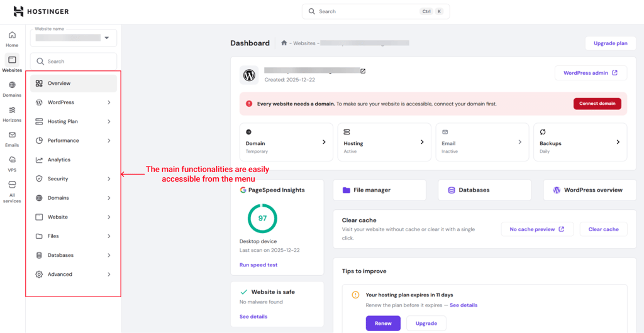Screen dimensions: 644x333
Task: Select Overview in the side menu
Action: [x=74, y=83]
